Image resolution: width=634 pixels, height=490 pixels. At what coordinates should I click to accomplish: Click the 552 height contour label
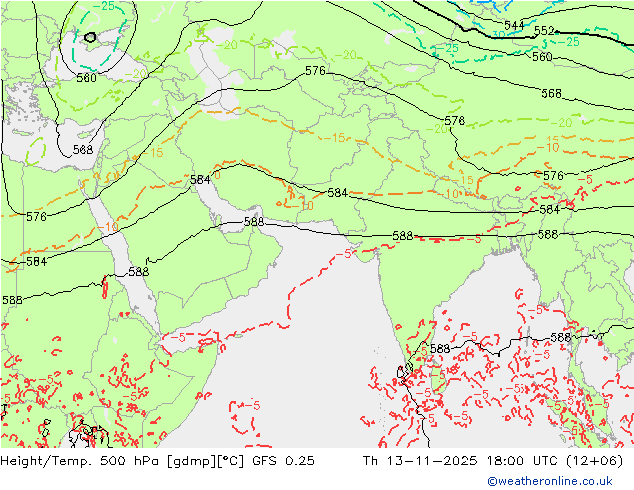pyautogui.click(x=544, y=31)
